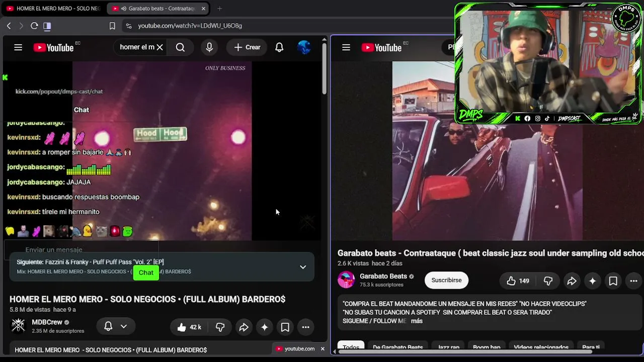Filter by 'De Garabato Beats' chip

(x=397, y=347)
